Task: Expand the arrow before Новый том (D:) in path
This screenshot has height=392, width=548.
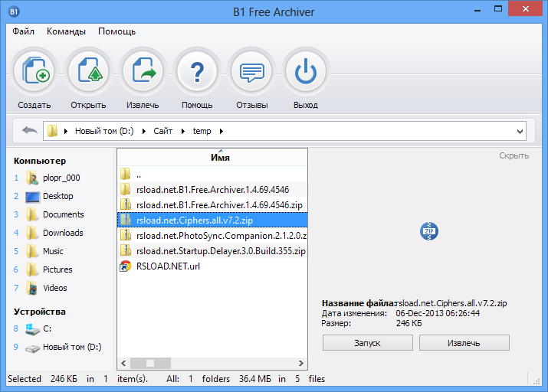Action: coord(66,131)
